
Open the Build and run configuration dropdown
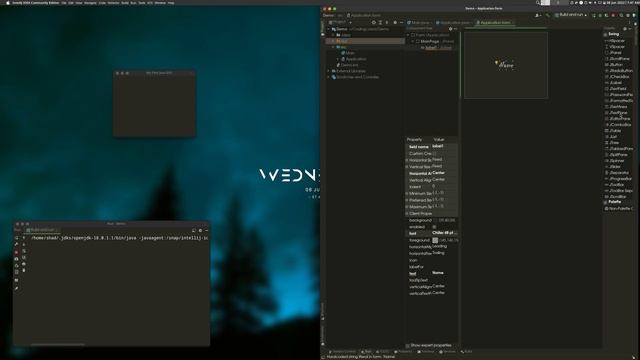[572, 15]
